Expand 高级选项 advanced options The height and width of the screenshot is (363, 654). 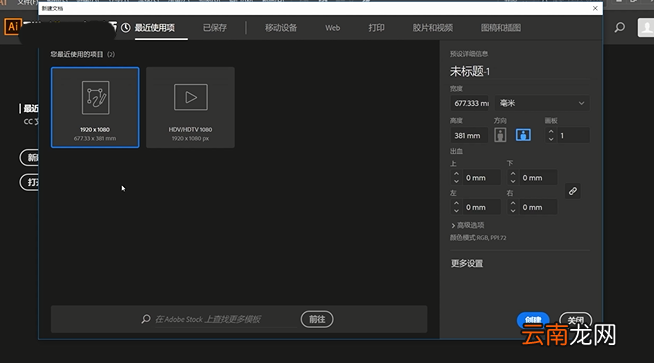468,225
